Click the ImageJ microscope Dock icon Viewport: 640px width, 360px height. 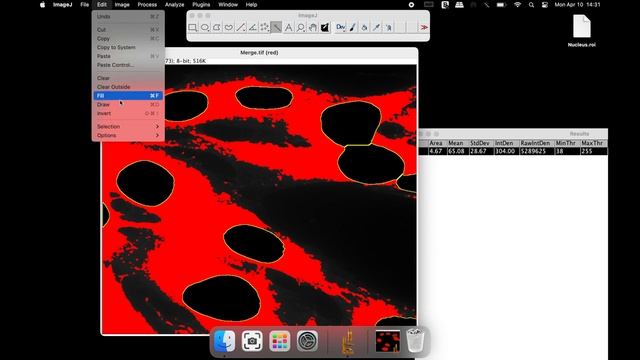click(347, 341)
